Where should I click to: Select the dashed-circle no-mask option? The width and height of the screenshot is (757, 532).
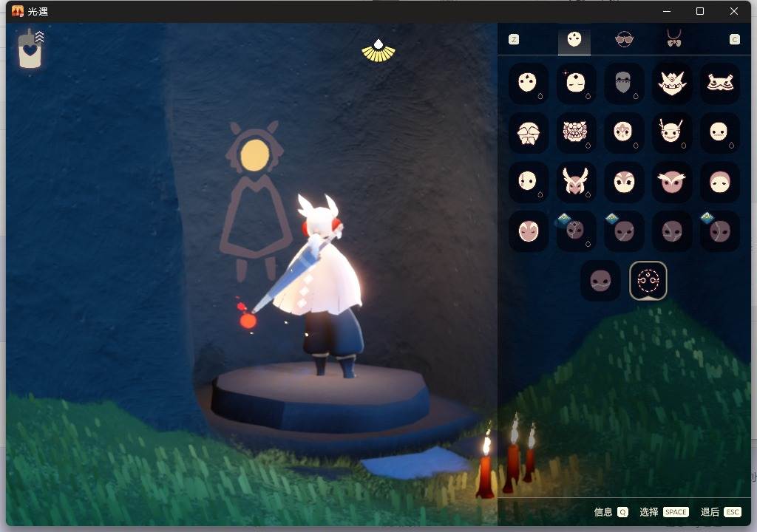(648, 281)
